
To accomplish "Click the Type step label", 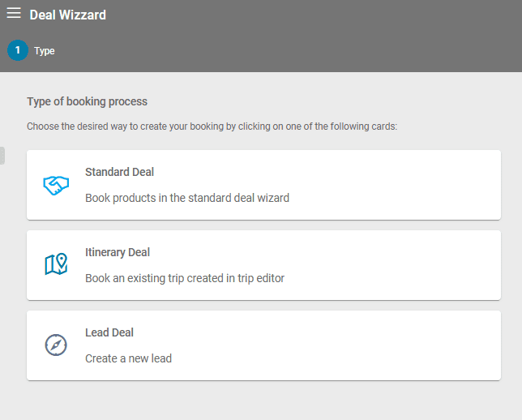I will 45,51.
